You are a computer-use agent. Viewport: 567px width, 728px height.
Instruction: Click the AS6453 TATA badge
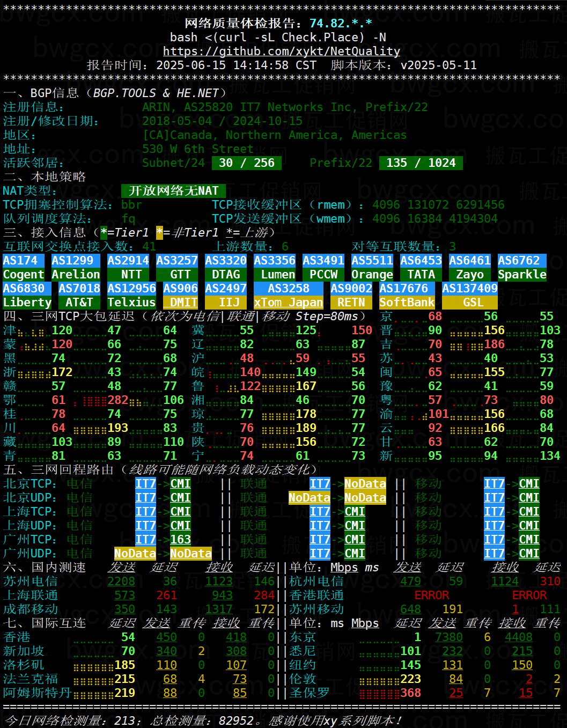(x=421, y=268)
